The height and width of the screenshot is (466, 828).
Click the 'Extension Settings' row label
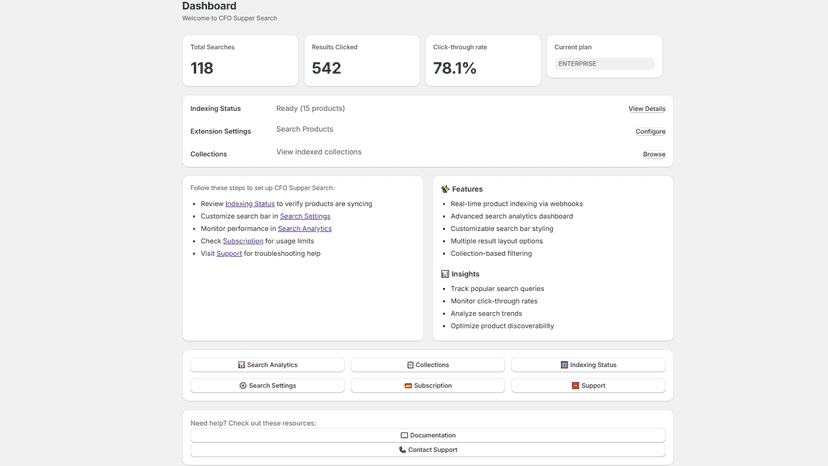[221, 132]
